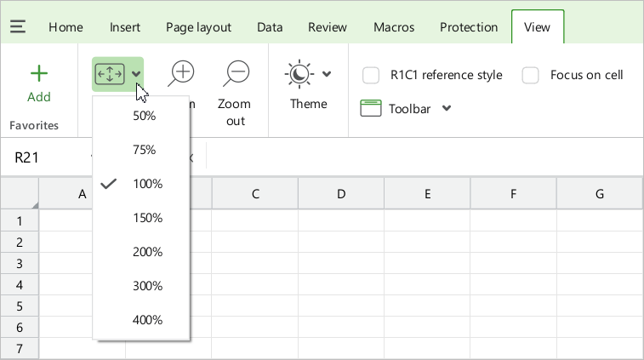Select row 2 header
Screen dimensions: 644x360
coord(20,242)
